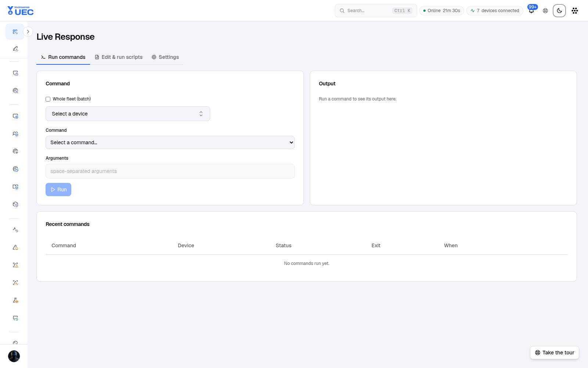588x368 pixels.
Task: Toggle dark mode with the moon button
Action: click(x=559, y=11)
